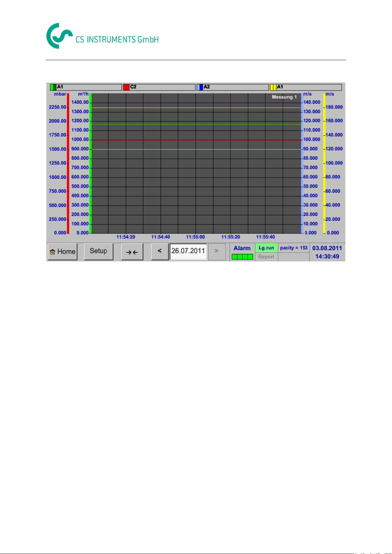
Task: Click the greyed Report button
Action: (x=266, y=257)
